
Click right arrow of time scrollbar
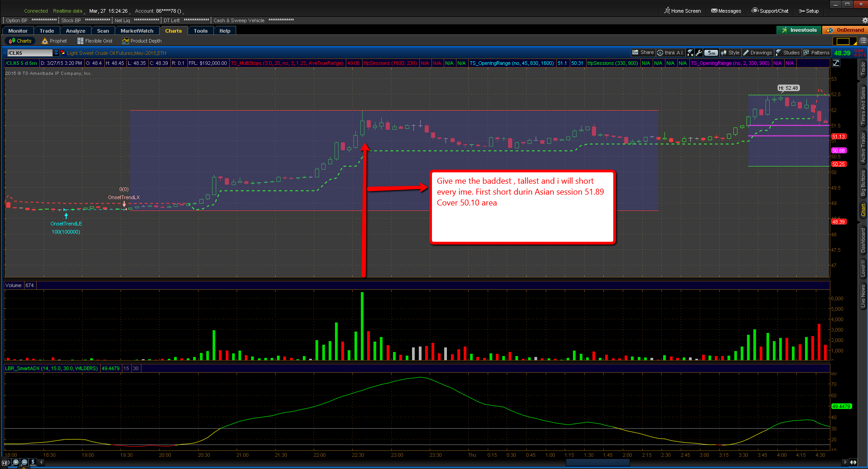click(x=845, y=462)
